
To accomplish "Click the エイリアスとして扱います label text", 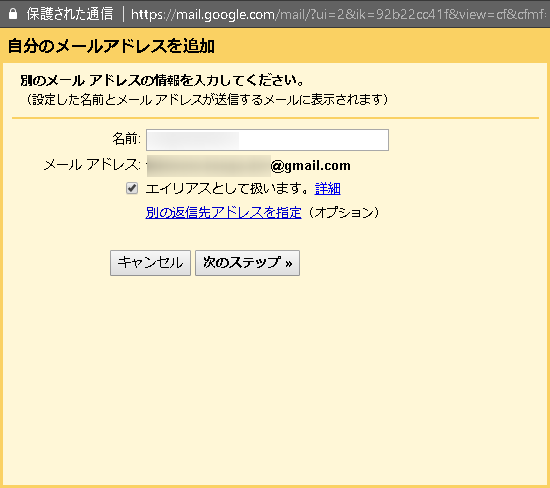I will pyautogui.click(x=227, y=189).
